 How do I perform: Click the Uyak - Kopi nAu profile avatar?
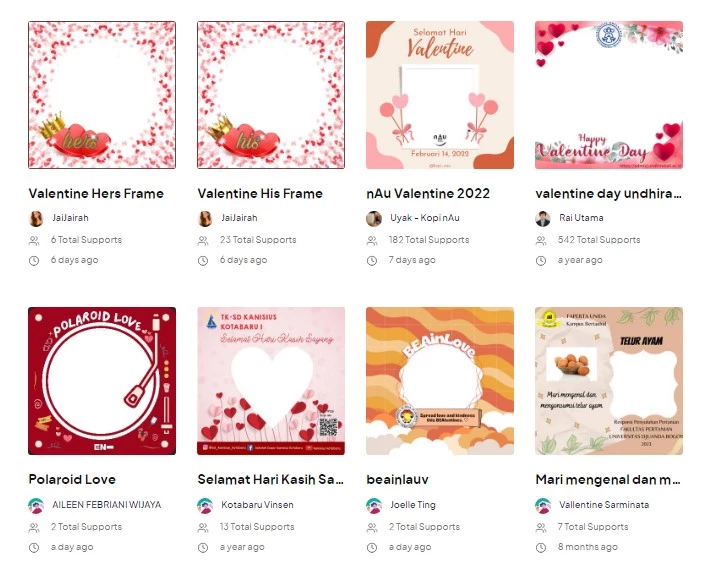coord(374,219)
